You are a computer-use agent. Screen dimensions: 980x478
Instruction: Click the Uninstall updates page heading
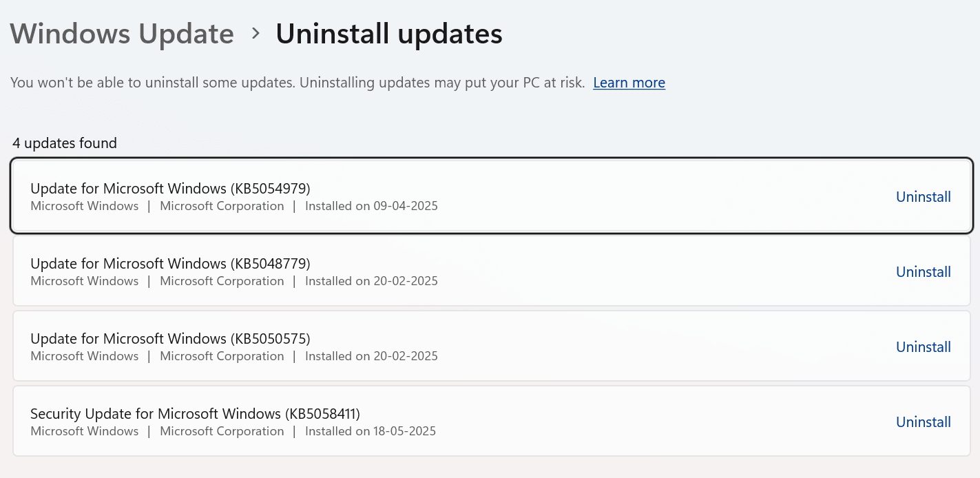point(389,34)
